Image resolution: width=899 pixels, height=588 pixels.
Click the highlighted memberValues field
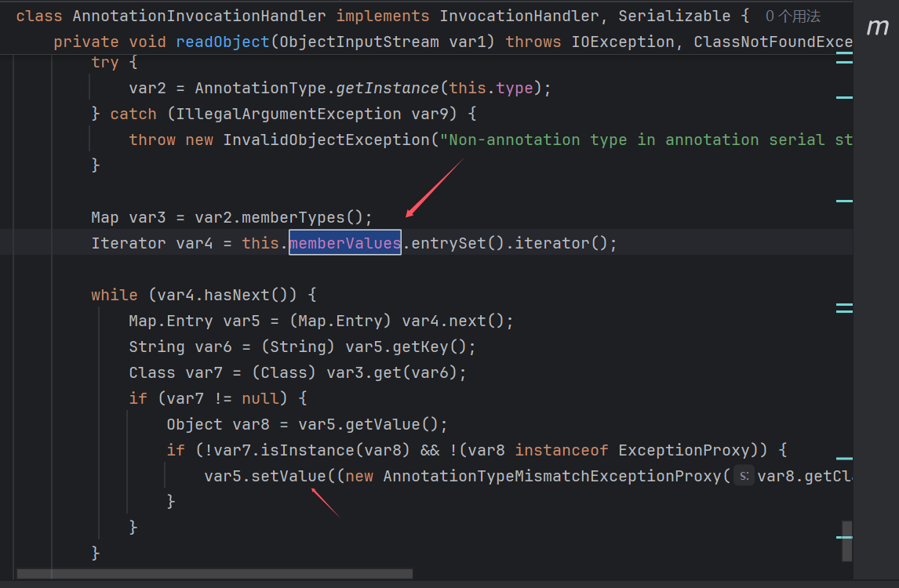point(345,243)
